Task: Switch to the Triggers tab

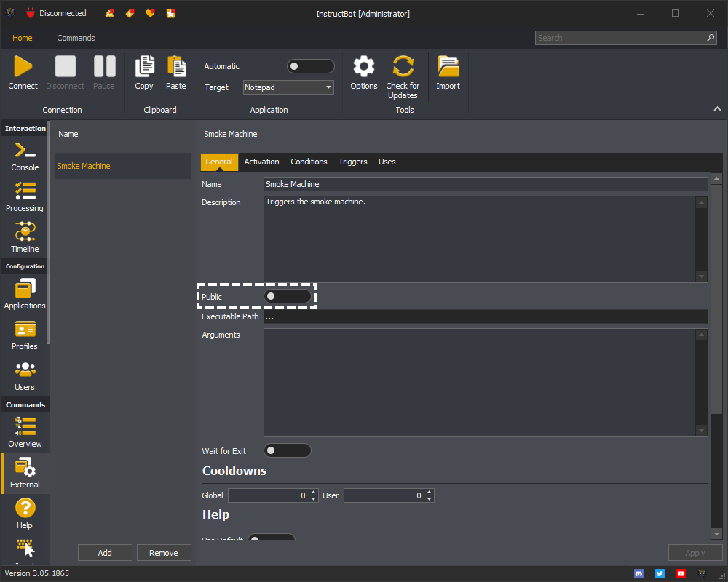Action: click(353, 162)
